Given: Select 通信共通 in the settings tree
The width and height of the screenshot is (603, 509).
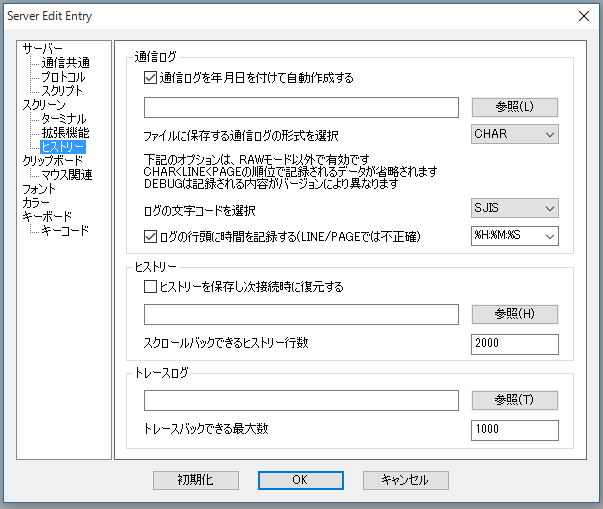Looking at the screenshot, I should pos(65,62).
